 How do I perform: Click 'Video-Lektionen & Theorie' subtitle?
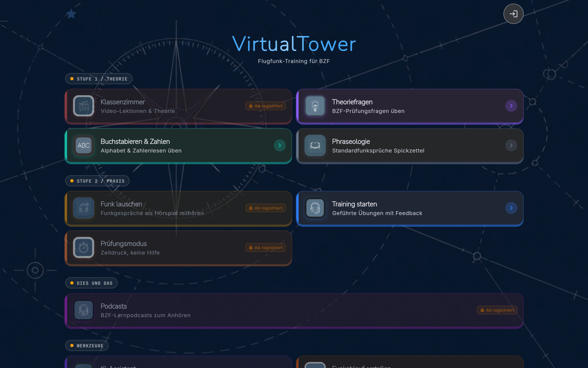(x=138, y=111)
